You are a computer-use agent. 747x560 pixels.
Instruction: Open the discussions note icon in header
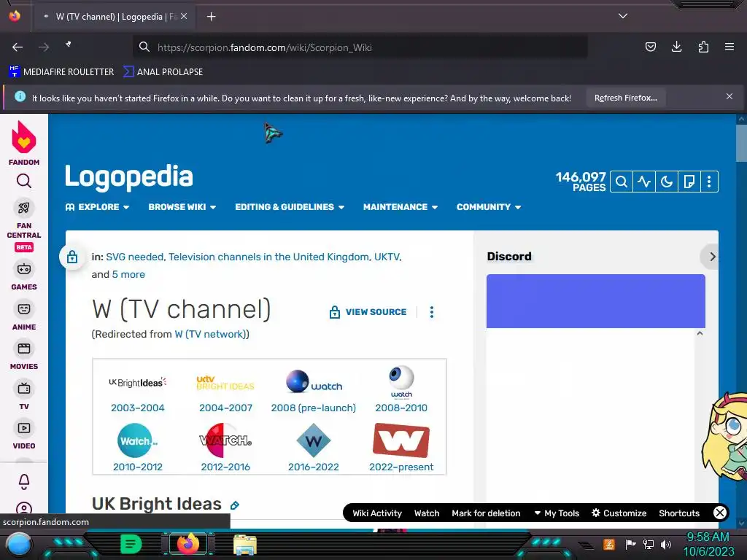(x=689, y=182)
